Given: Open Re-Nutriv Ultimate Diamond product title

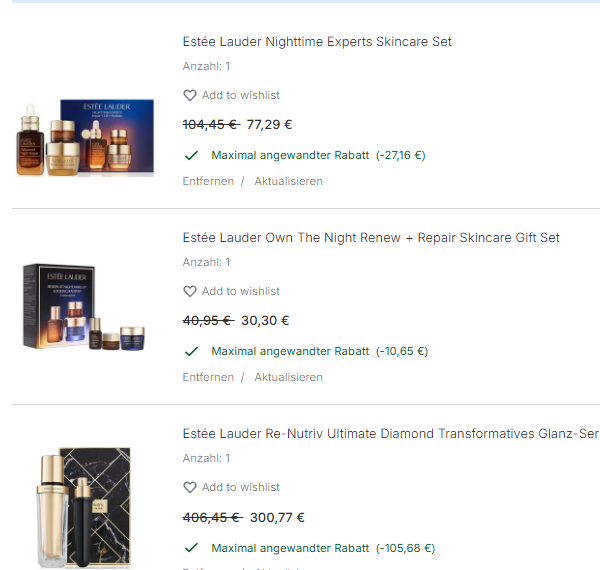Looking at the screenshot, I should tap(391, 434).
